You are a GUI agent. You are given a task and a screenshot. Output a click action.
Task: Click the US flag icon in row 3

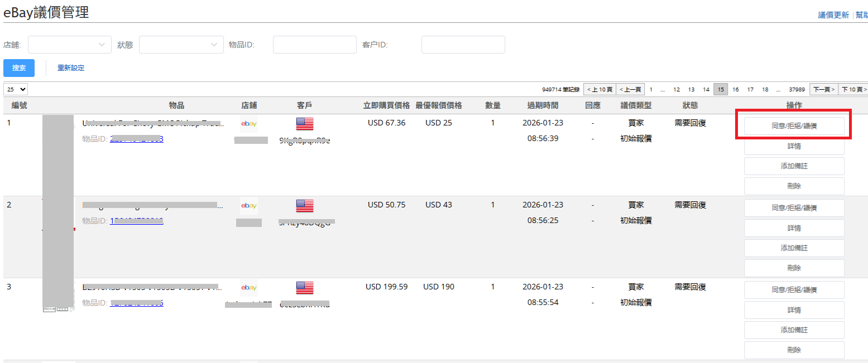pos(305,288)
